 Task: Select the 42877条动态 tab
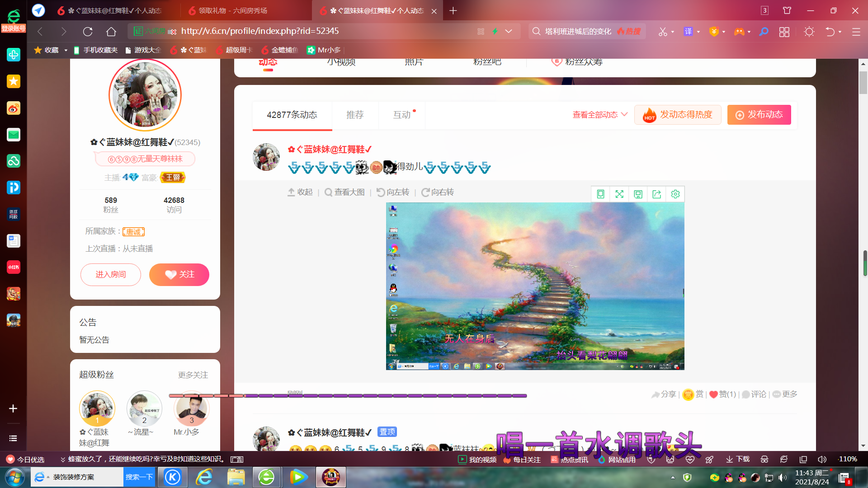tap(292, 115)
